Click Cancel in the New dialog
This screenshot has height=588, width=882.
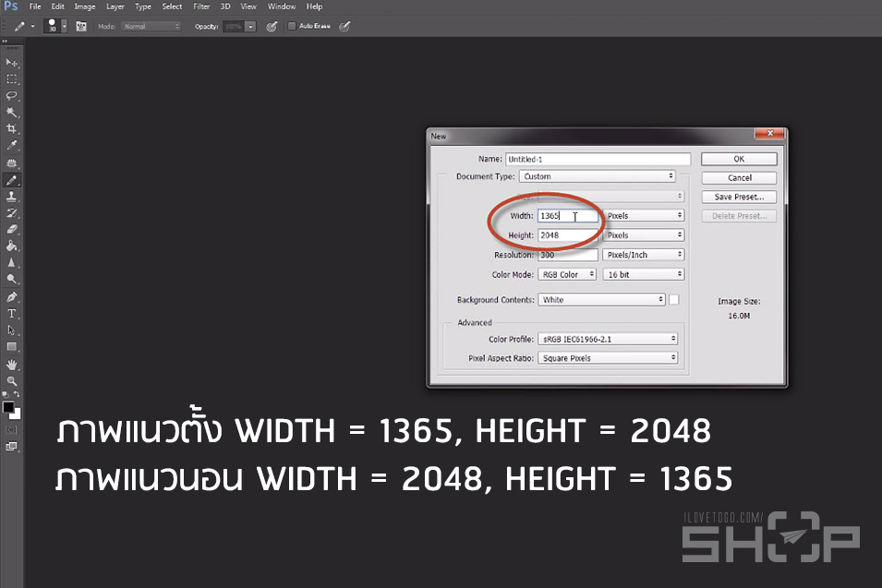tap(739, 177)
